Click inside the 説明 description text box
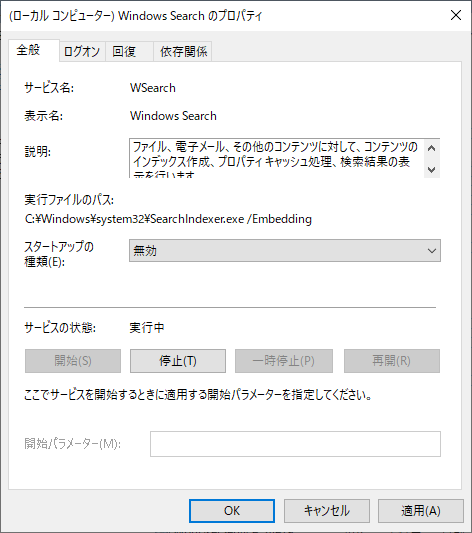This screenshot has width=472, height=533. 277,158
